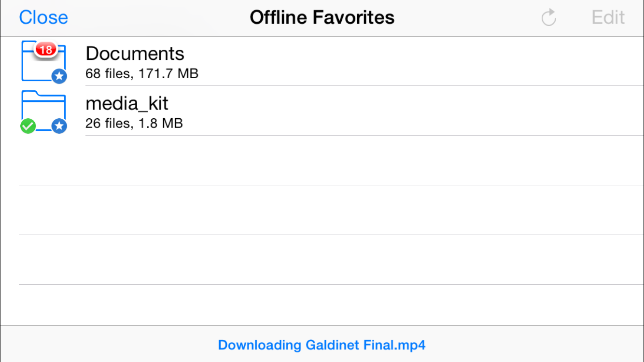Tap the '68 files, 171.7 MB' details

142,74
